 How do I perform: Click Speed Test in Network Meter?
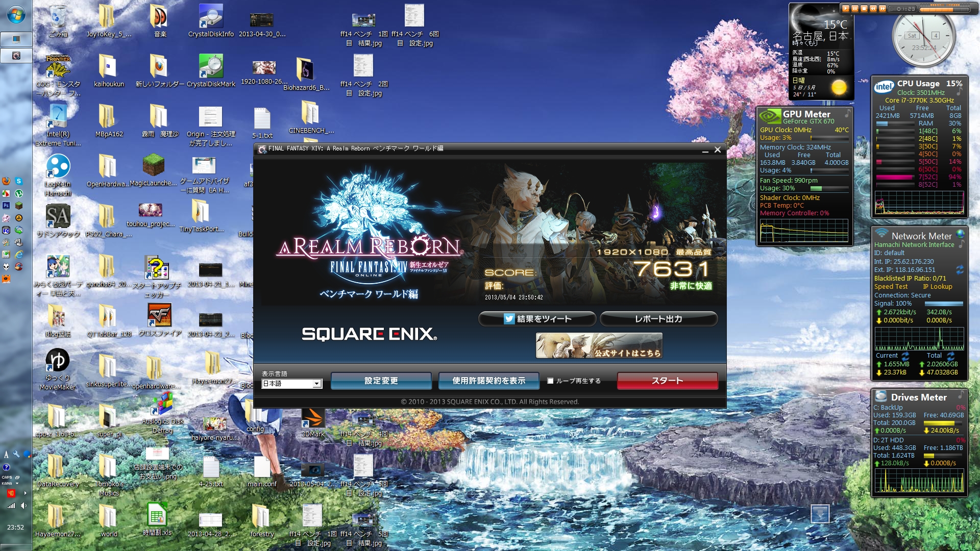891,287
